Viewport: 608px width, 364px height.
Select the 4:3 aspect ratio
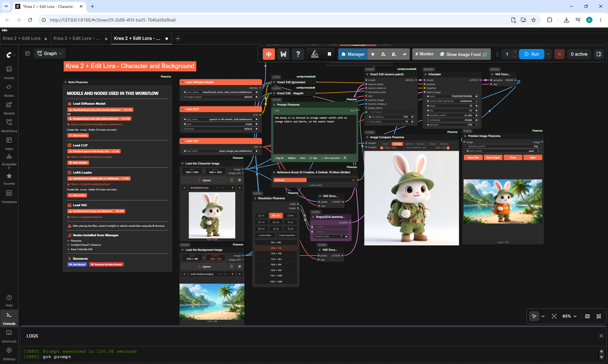262,229
